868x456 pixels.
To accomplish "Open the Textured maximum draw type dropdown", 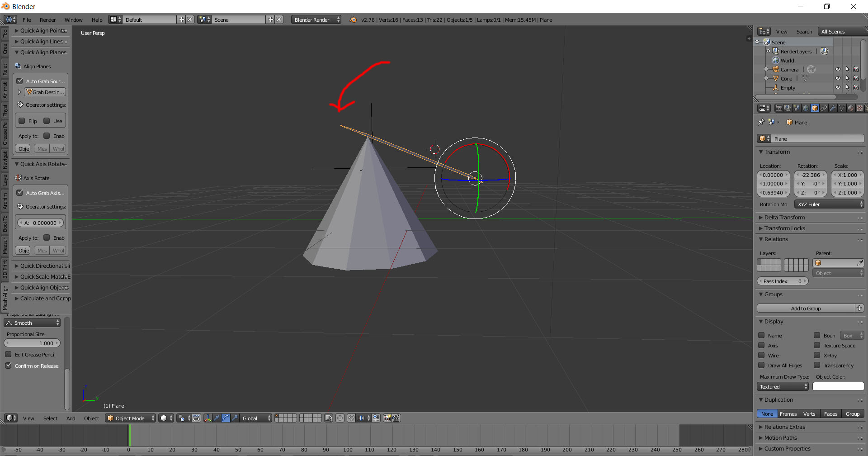I will pyautogui.click(x=783, y=387).
